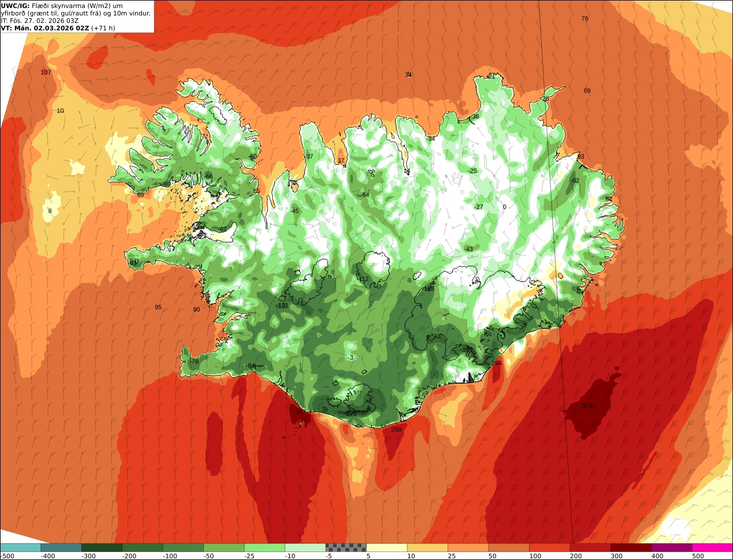Click the "269" value near the south coast
The width and height of the screenshot is (733, 560).
[x=396, y=429]
